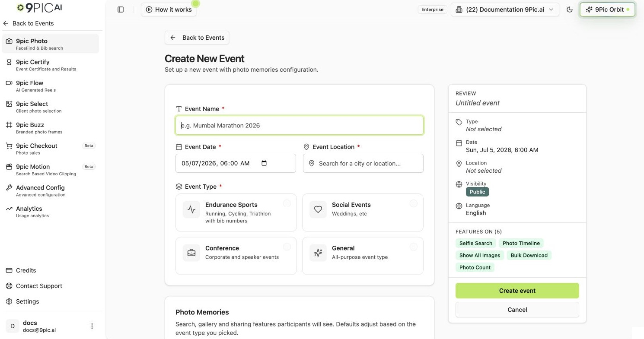Click the docs avatar letter D
Screen dimensions: 644x339
tap(13, 326)
